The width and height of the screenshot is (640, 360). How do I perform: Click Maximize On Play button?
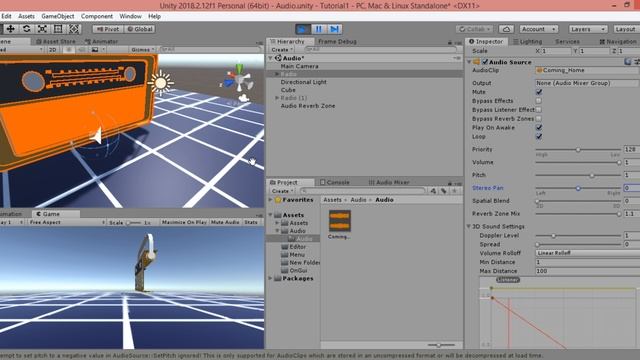pyautogui.click(x=184, y=222)
